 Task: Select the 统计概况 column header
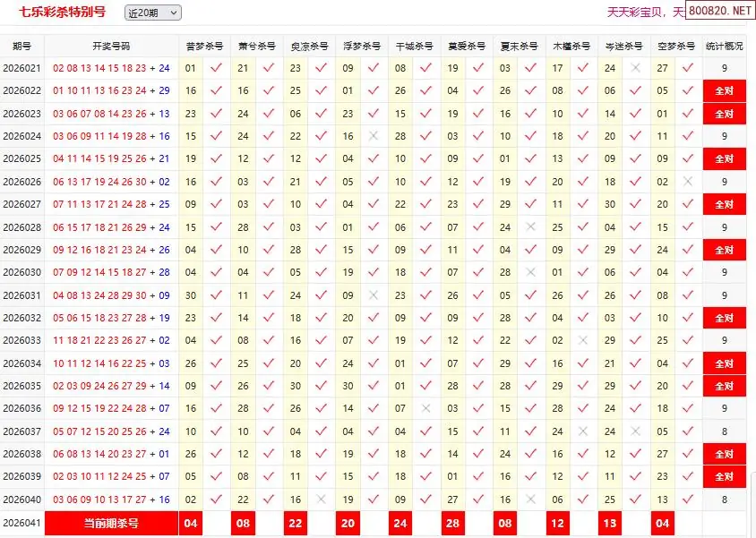tap(724, 47)
